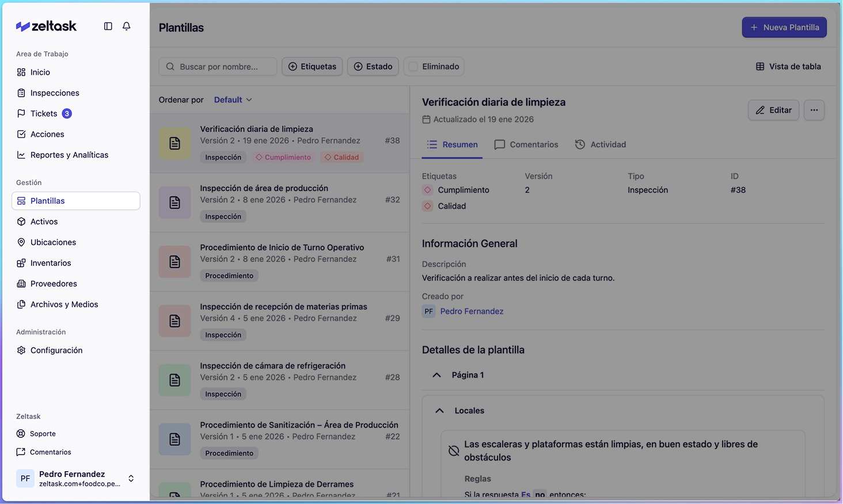843x504 pixels.
Task: Open Inspecciones from the sidebar
Action: point(56,93)
